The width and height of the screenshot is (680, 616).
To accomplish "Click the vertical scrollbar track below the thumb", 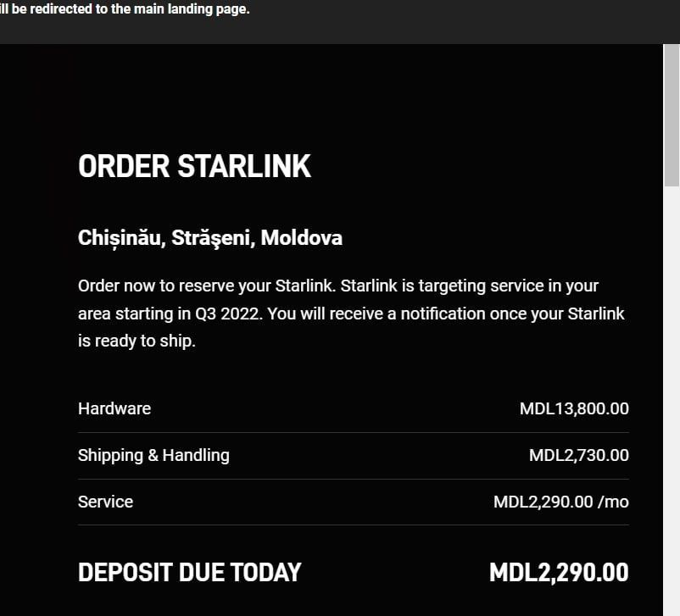I will coord(673,381).
